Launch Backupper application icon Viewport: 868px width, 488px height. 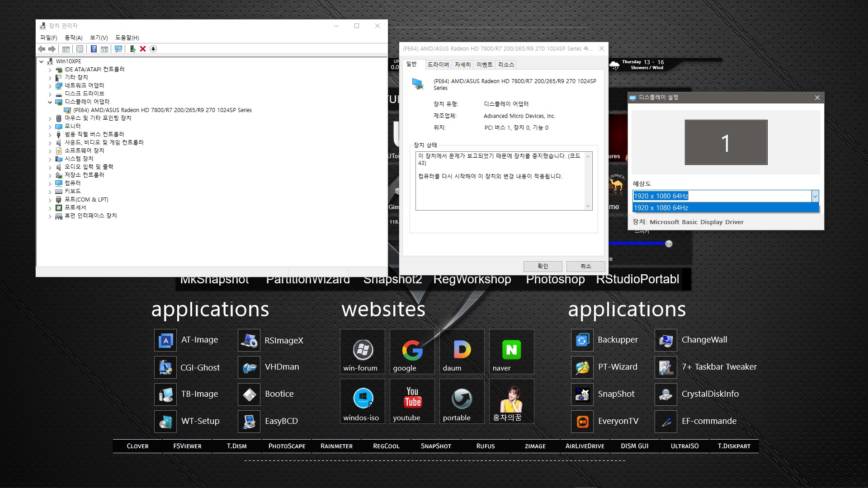[582, 340]
